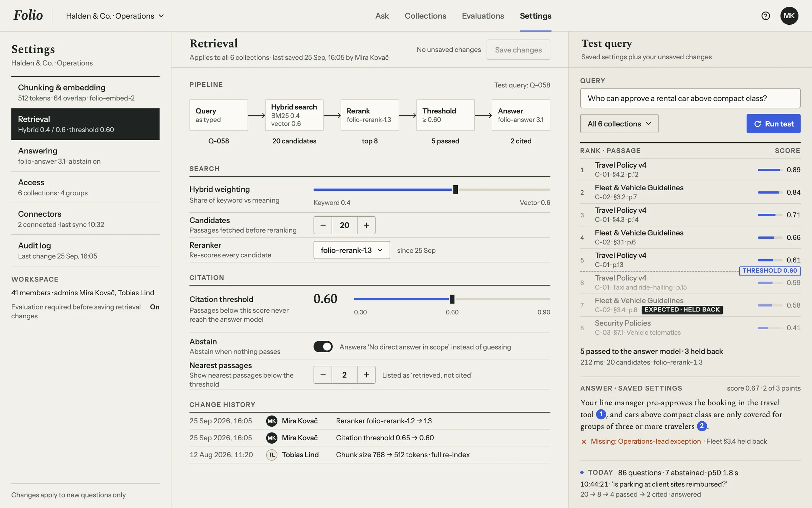Viewport: 812px width, 508px height.
Task: Toggle the Abstain switch off
Action: (x=323, y=347)
